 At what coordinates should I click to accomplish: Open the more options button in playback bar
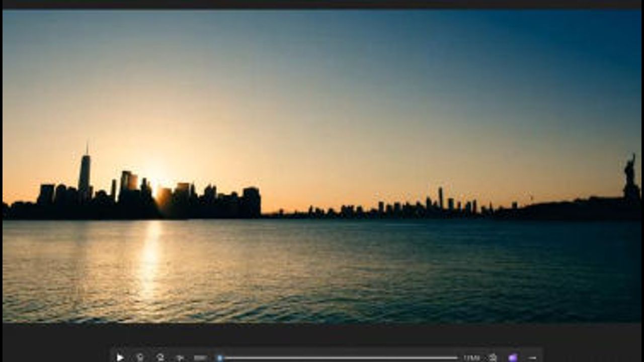click(x=532, y=357)
